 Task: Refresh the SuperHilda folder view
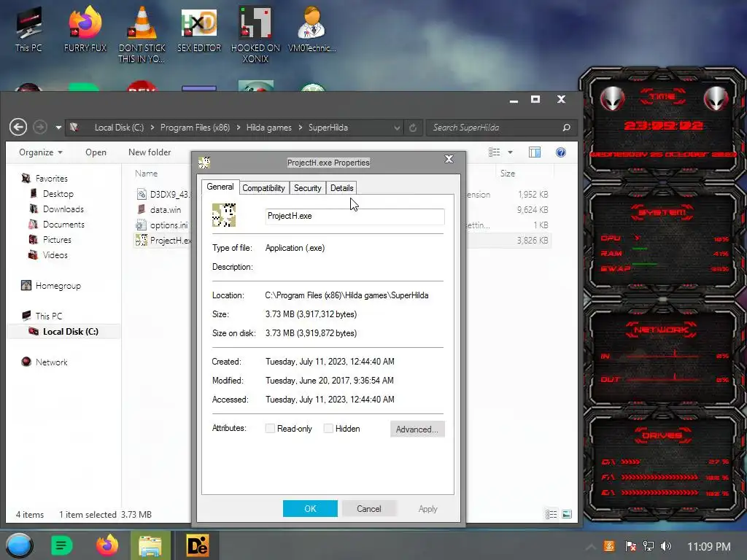pos(413,128)
